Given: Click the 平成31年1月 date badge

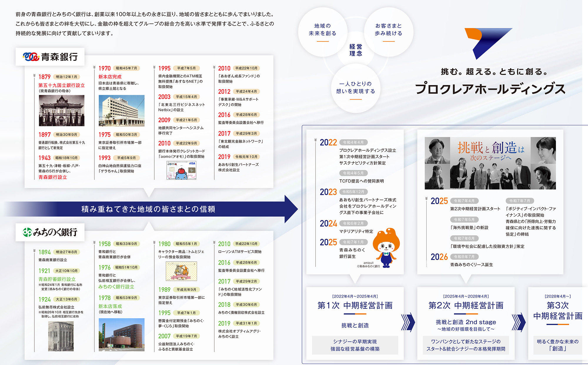Looking at the screenshot, I should pos(246,323).
